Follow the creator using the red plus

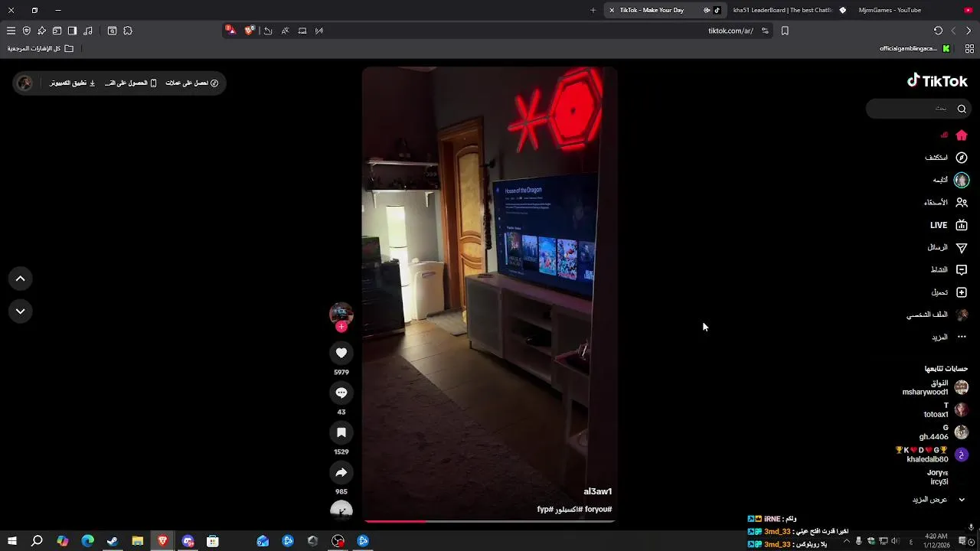(x=341, y=327)
